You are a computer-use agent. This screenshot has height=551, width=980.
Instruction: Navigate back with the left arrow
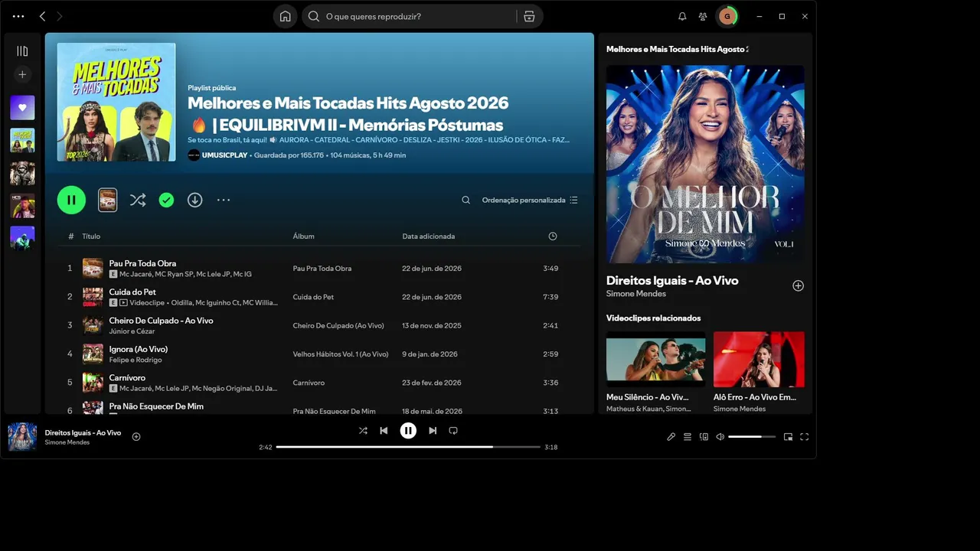click(x=42, y=16)
